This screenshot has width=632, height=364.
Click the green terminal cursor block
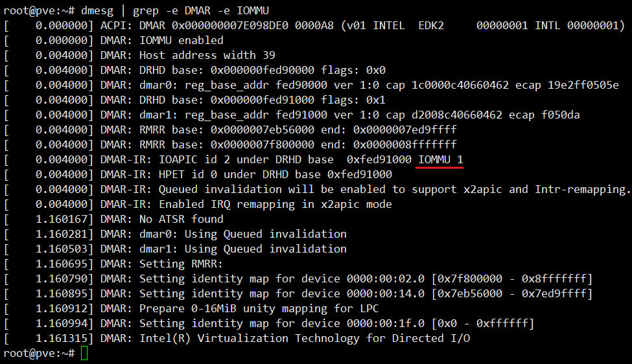[x=84, y=354]
